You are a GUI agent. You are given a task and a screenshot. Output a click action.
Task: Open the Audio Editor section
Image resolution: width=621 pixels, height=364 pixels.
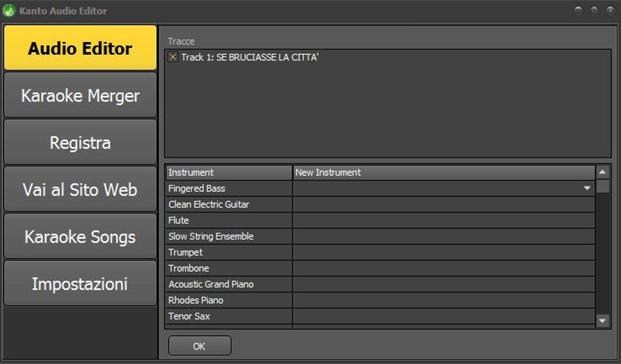(x=80, y=48)
